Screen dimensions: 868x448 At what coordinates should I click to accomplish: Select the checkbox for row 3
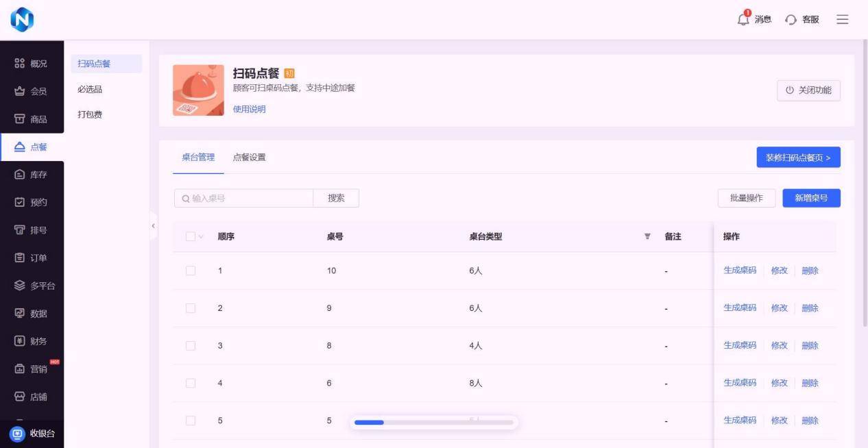[191, 346]
